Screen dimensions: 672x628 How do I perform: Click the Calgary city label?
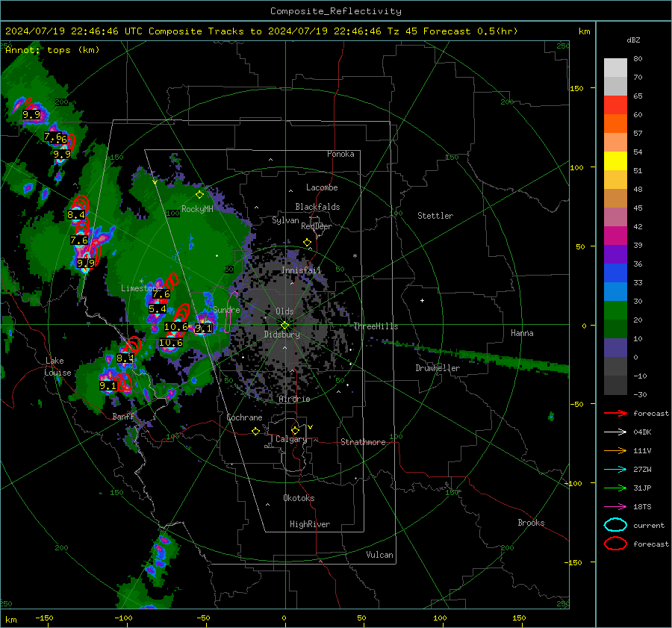291,439
